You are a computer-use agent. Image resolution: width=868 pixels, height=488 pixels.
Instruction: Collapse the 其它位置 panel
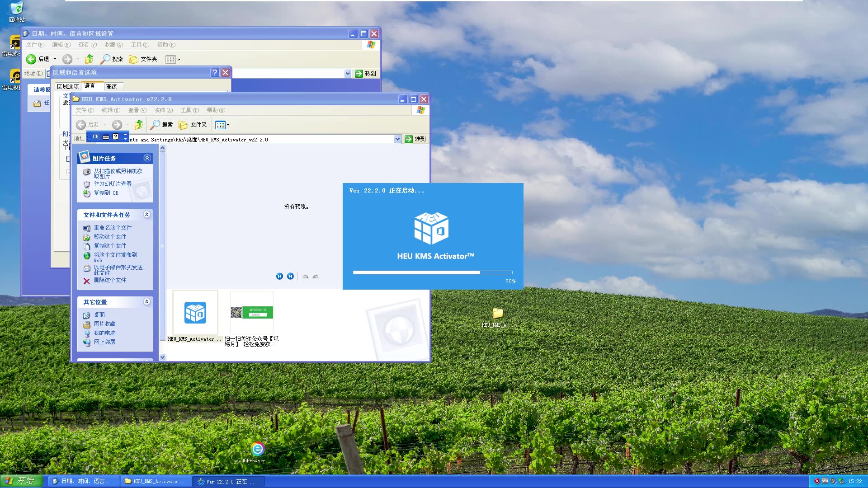[x=147, y=301]
